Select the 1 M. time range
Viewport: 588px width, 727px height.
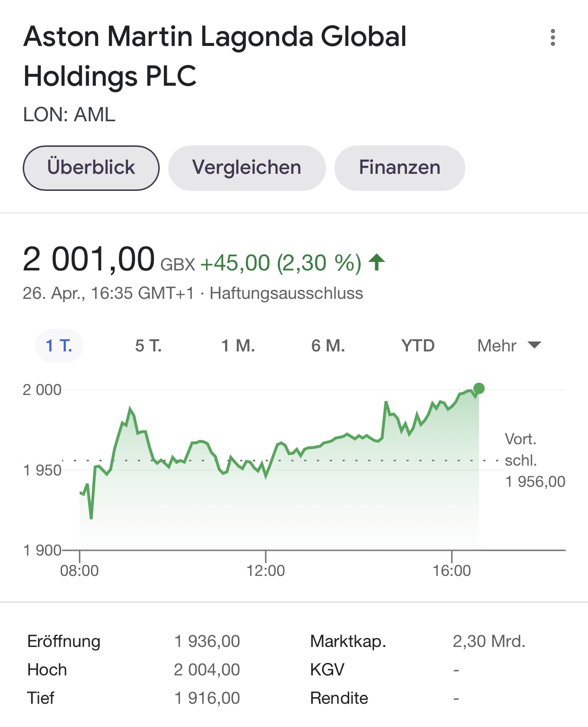(x=238, y=346)
